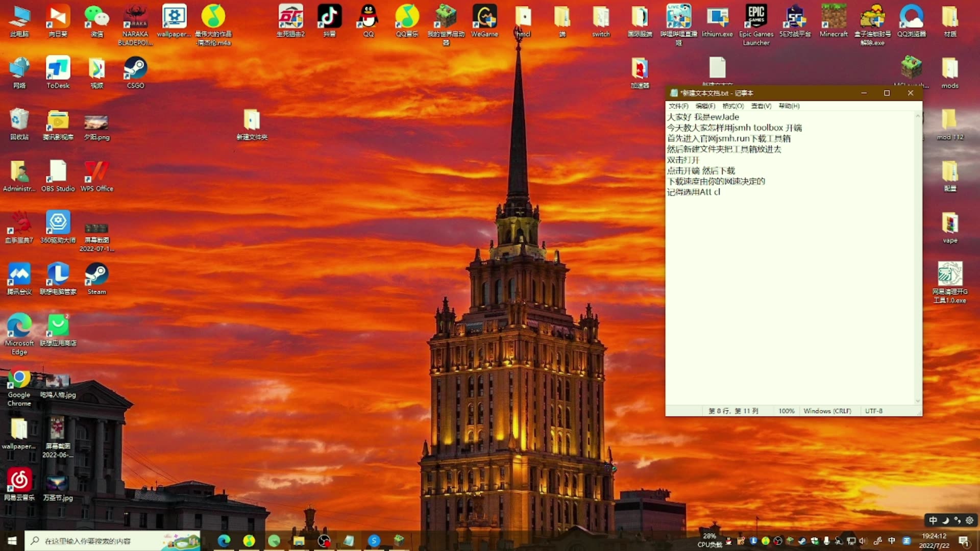The width and height of the screenshot is (980, 551).
Task: Open the Windows Start menu
Action: (12, 541)
